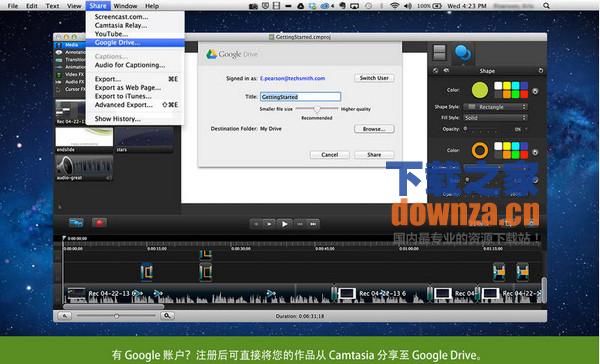The image size is (600, 364).
Task: Select Export to iTunes entry
Action: pos(135,96)
